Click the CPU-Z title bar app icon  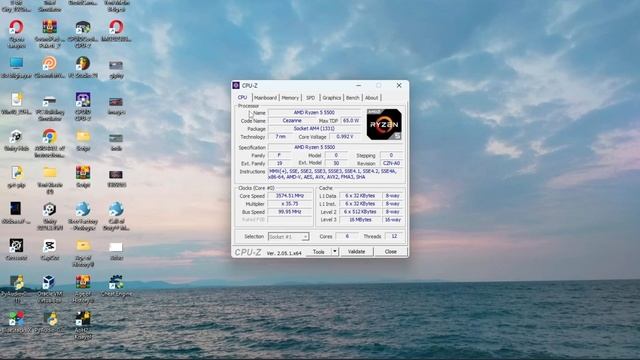tap(236, 85)
